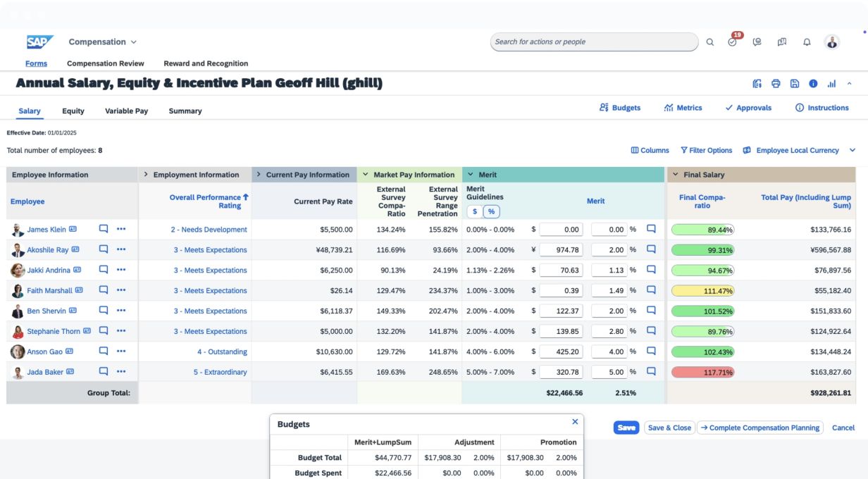Click the save disk icon in header
Image resolution: width=868 pixels, height=479 pixels.
[794, 84]
